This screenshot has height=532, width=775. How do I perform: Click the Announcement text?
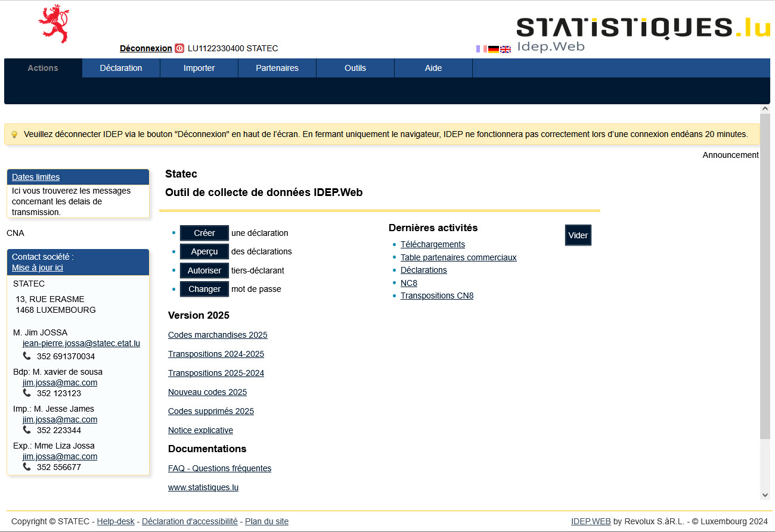coord(730,155)
